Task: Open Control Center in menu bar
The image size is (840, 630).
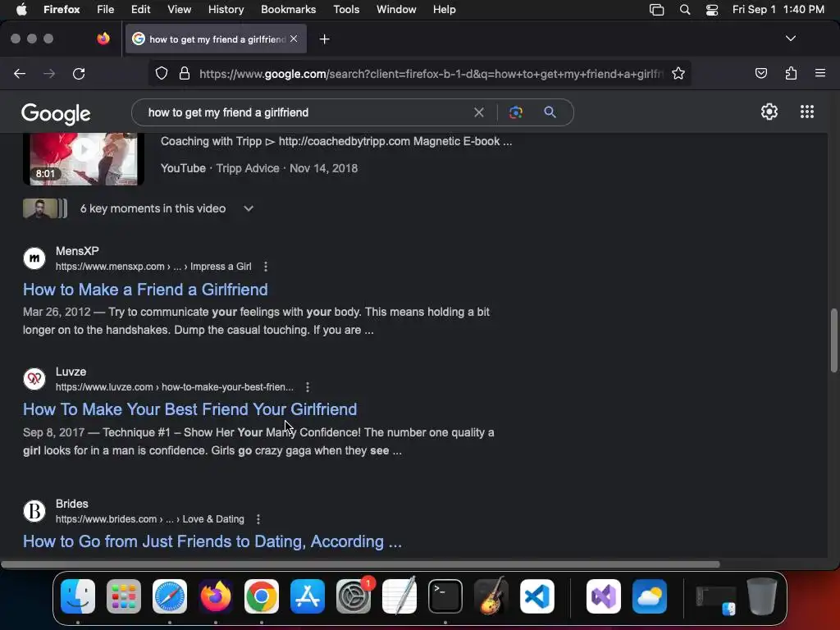Action: click(711, 10)
